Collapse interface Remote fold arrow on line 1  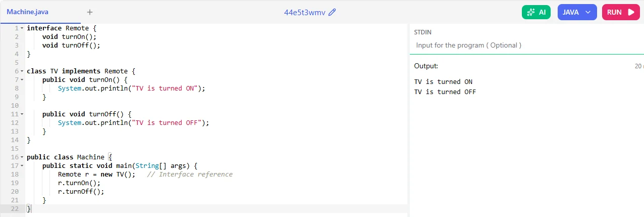tap(22, 28)
